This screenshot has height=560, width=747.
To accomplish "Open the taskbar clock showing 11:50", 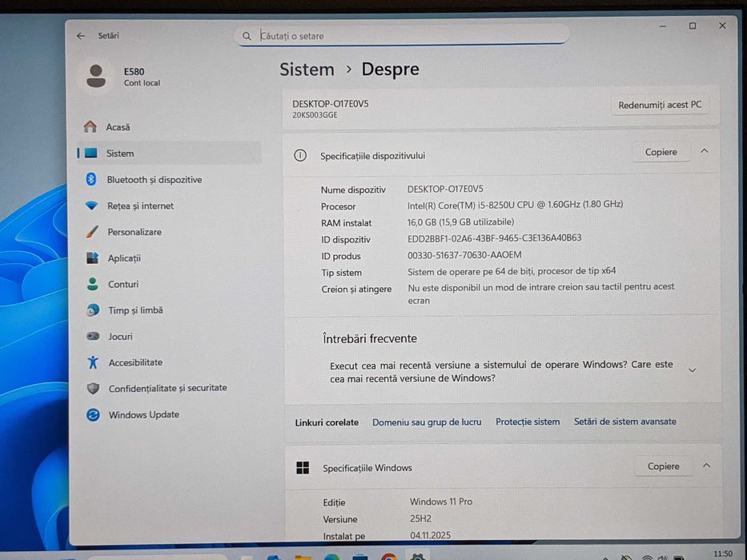I will [x=723, y=554].
